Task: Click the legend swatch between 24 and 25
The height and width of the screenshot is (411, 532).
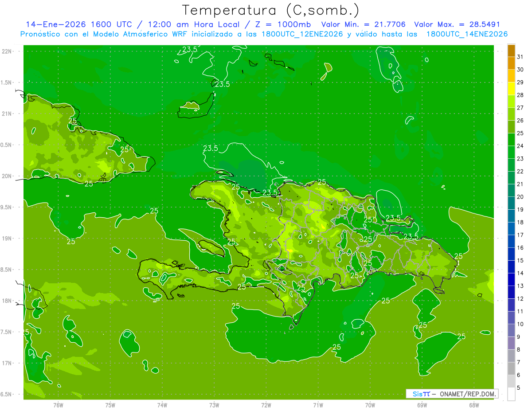Action: coord(511,140)
